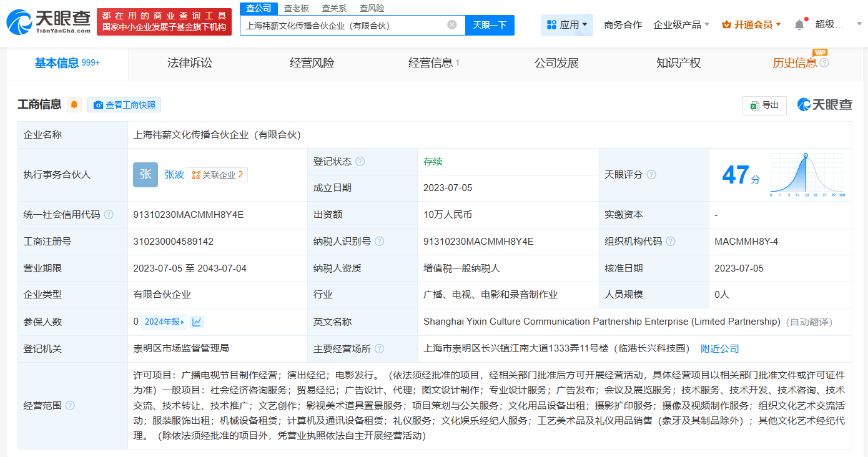Click 成立日期 value 2023-07-05
The image size is (868, 457).
(x=448, y=188)
